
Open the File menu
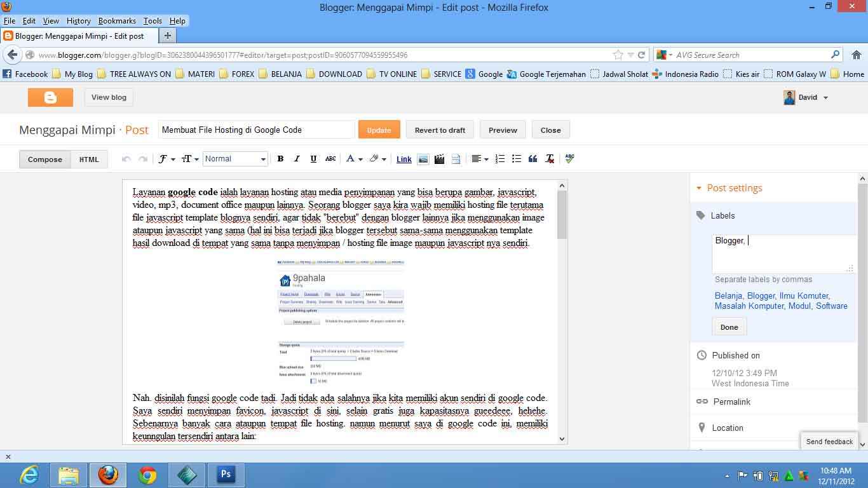[x=9, y=21]
